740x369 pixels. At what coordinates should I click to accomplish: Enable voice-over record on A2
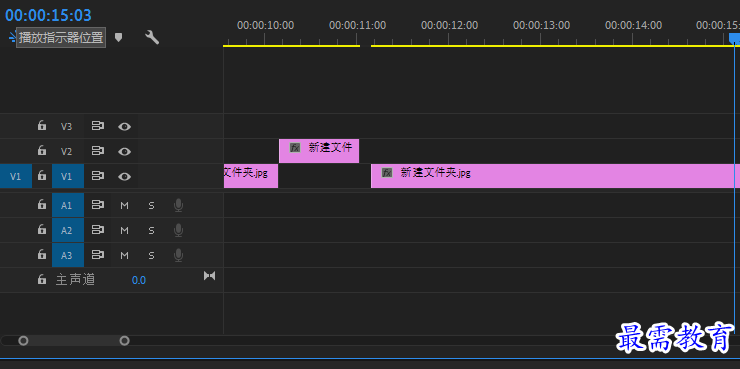178,230
